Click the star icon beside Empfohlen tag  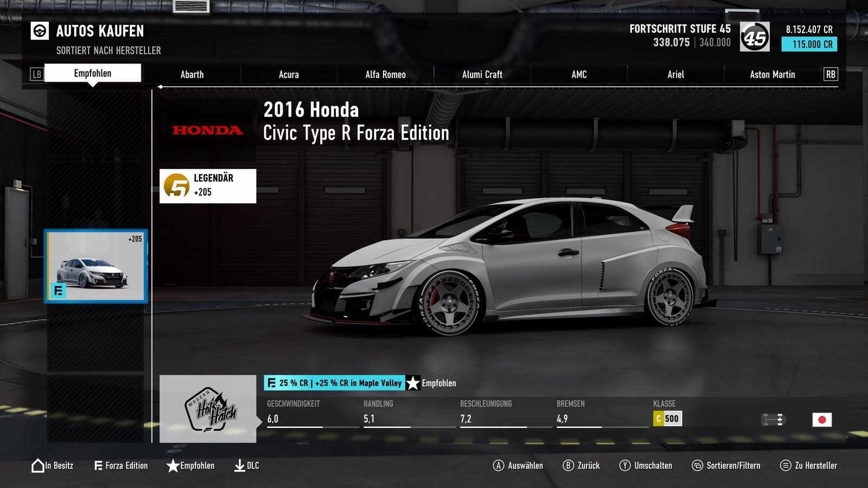(x=413, y=383)
